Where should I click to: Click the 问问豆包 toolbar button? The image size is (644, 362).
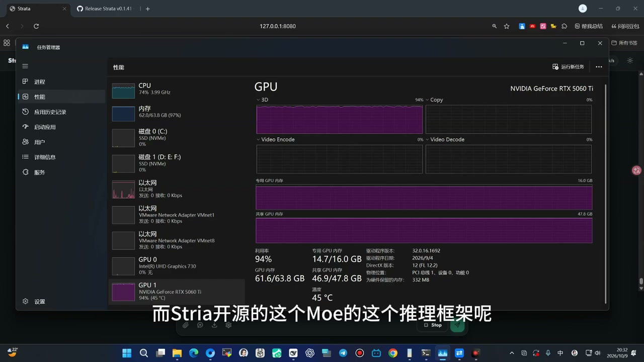[x=625, y=26]
